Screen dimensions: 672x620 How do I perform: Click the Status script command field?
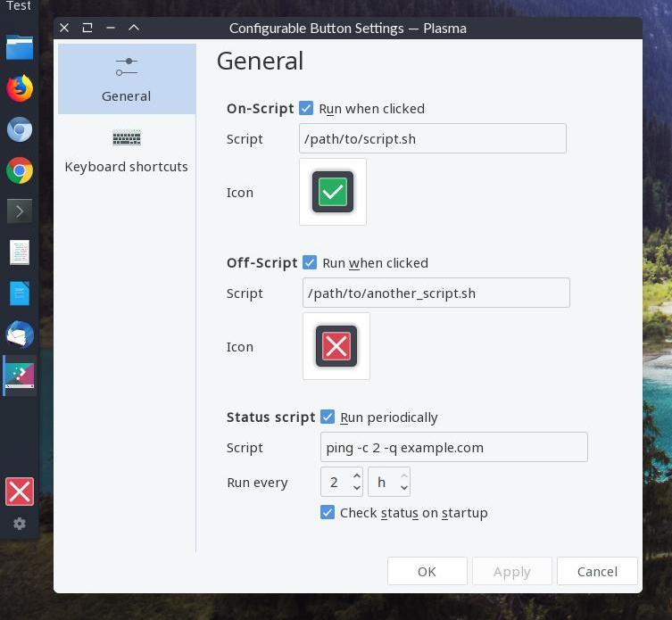coord(454,447)
